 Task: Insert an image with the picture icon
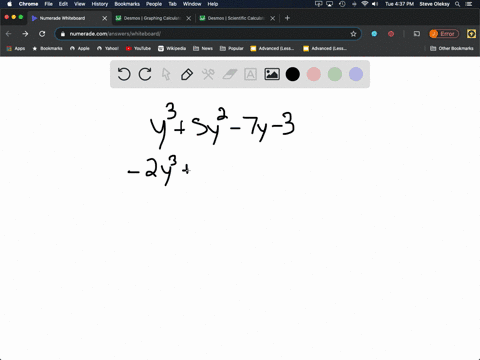(272, 74)
